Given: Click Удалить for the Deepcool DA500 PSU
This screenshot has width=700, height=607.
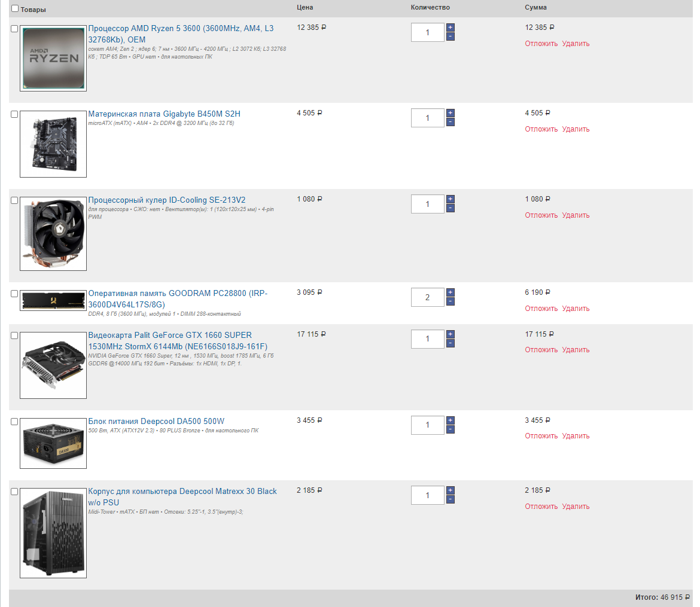Looking at the screenshot, I should coord(576,436).
